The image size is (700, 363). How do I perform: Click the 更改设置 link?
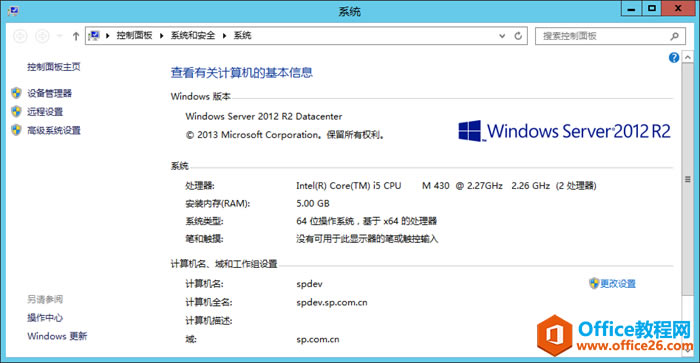617,284
